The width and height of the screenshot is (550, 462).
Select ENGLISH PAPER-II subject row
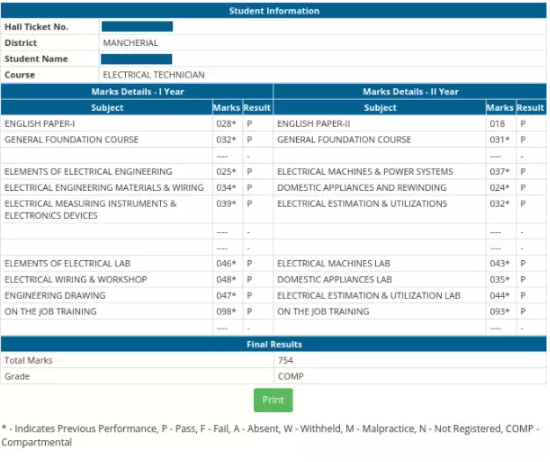pyautogui.click(x=314, y=123)
